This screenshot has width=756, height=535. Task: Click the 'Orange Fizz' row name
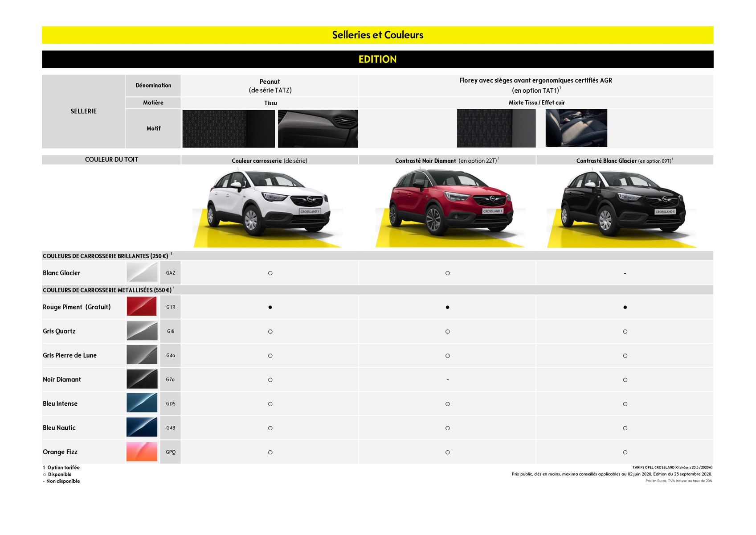tap(60, 452)
